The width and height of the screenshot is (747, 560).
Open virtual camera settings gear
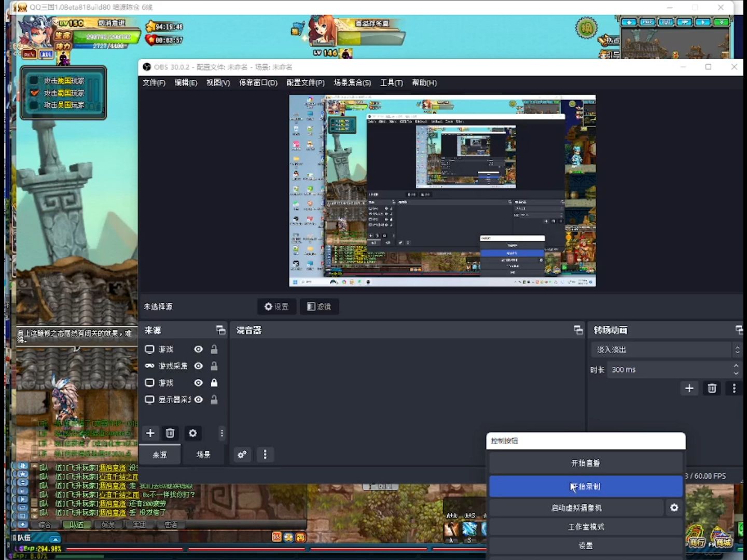coord(674,508)
